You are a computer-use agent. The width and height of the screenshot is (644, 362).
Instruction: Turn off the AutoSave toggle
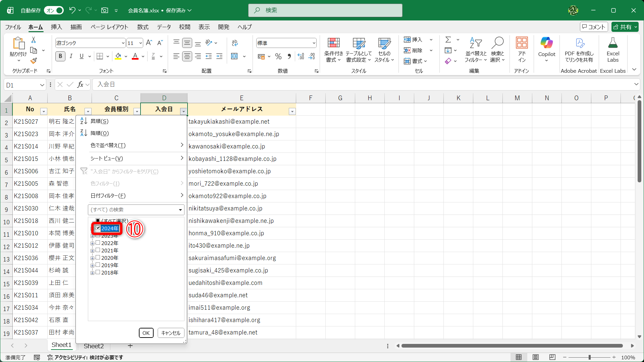coord(54,10)
